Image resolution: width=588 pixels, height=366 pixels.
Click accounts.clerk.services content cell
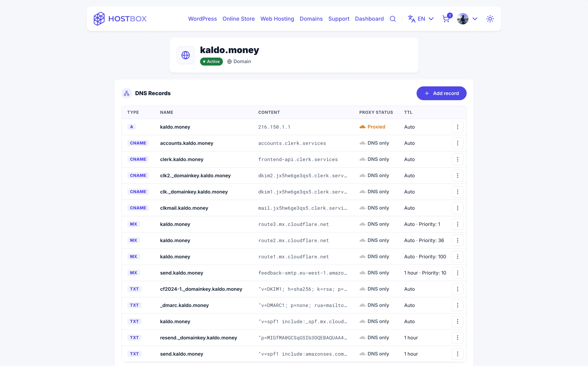tap(292, 143)
